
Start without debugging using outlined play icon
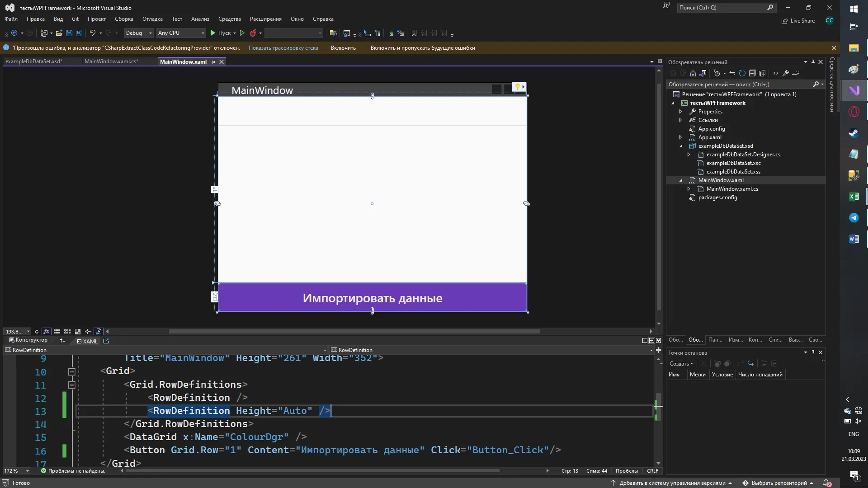242,33
